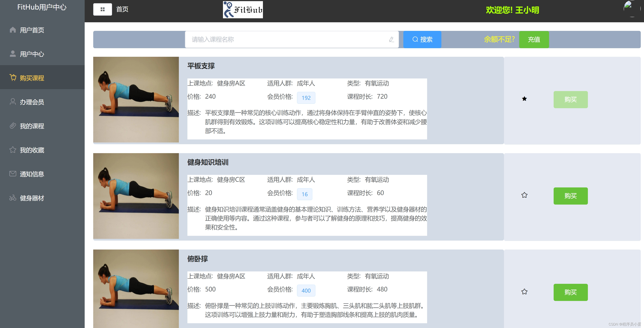
Task: Select 办理会员 from the sidebar
Action: [x=32, y=102]
